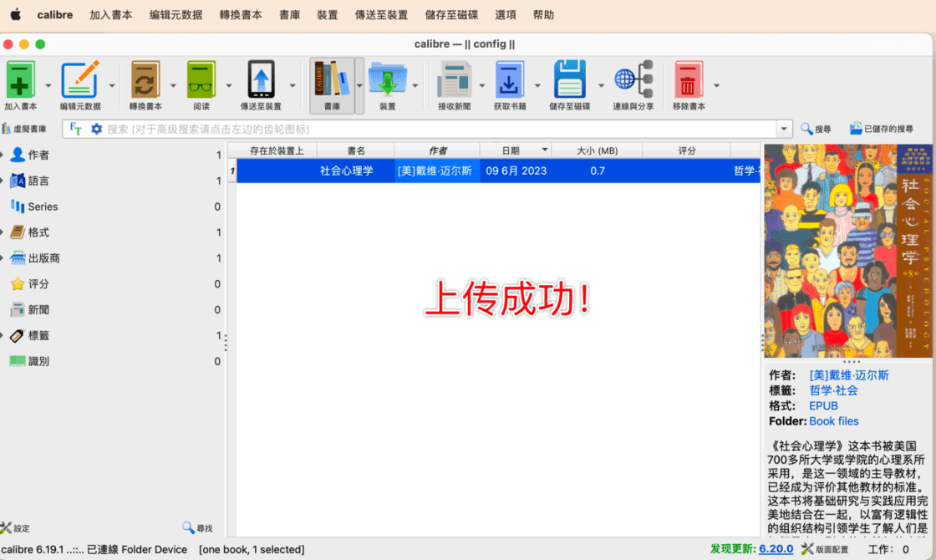Open the 轉換書本 menu in menu bar
Image resolution: width=936 pixels, height=560 pixels.
click(x=241, y=15)
